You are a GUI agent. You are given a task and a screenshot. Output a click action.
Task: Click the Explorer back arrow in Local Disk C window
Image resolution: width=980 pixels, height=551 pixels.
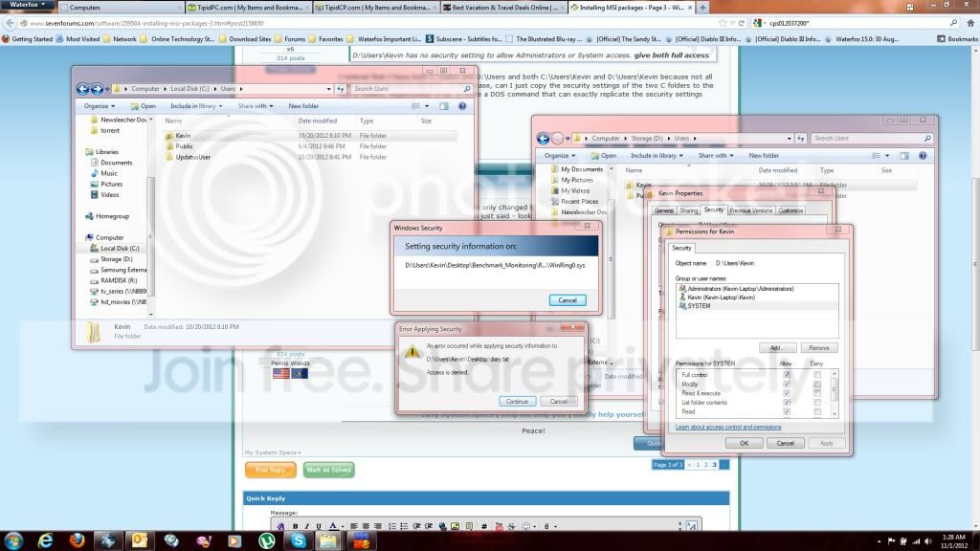[82, 89]
